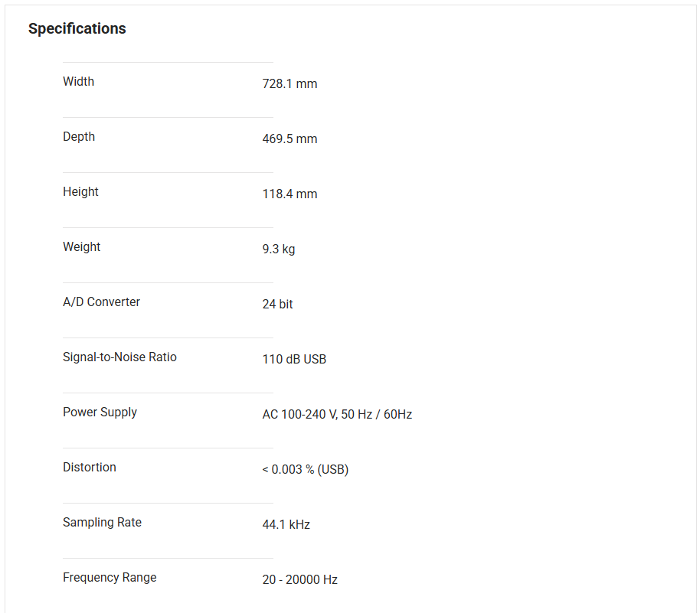This screenshot has height=613, width=700.
Task: Click the A/D Converter label
Action: click(102, 302)
